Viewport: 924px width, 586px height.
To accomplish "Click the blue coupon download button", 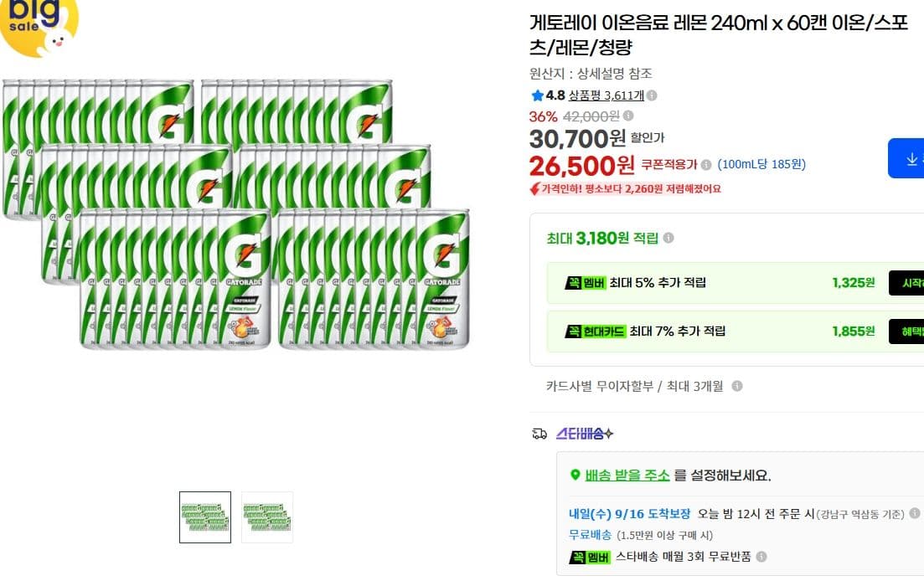I will point(906,158).
